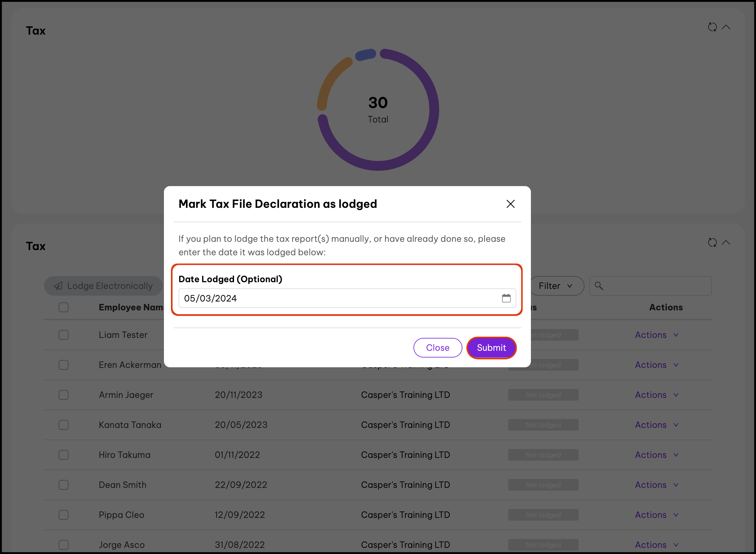756x554 pixels.
Task: Check the box next to Armin Jaeger
Action: 64,395
